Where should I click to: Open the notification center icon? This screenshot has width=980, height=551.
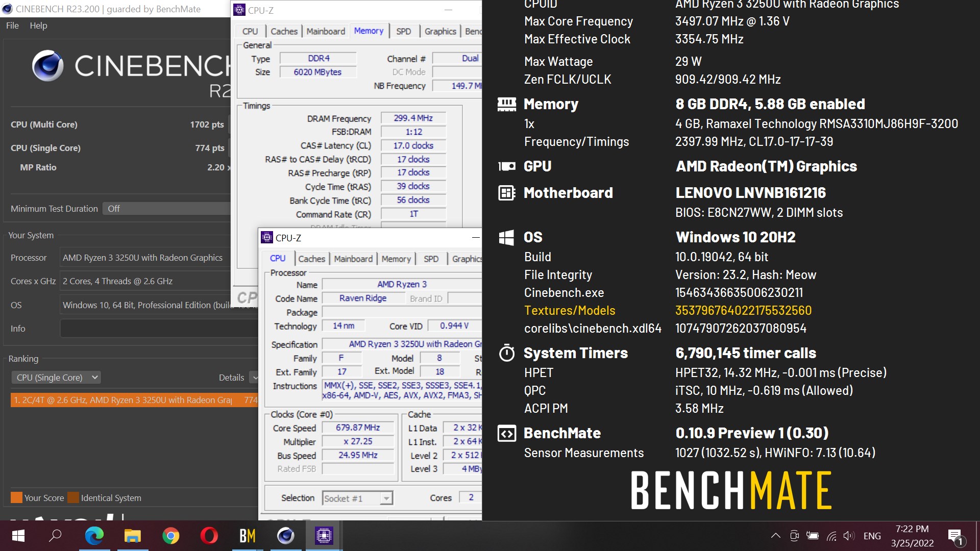[955, 536]
